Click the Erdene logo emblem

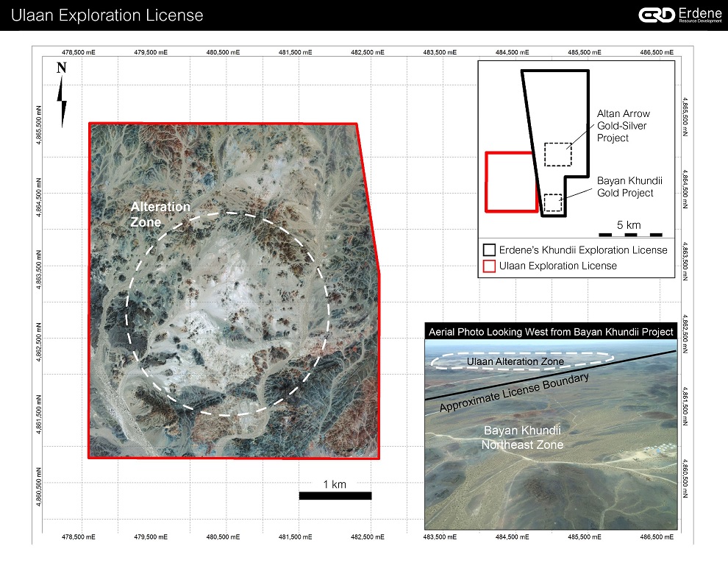(x=657, y=15)
